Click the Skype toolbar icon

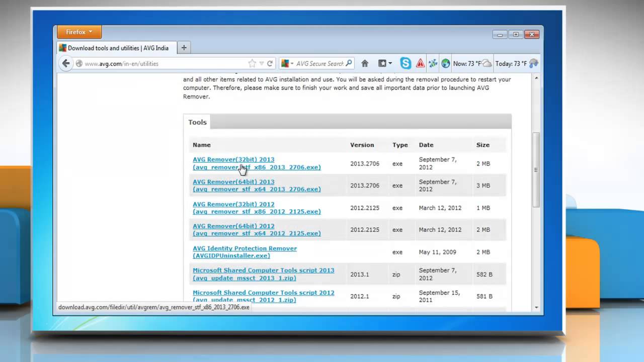(406, 63)
